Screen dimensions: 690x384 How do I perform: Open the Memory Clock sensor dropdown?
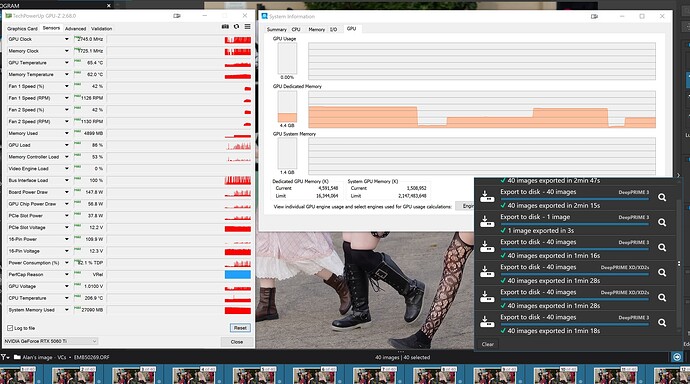coord(67,51)
